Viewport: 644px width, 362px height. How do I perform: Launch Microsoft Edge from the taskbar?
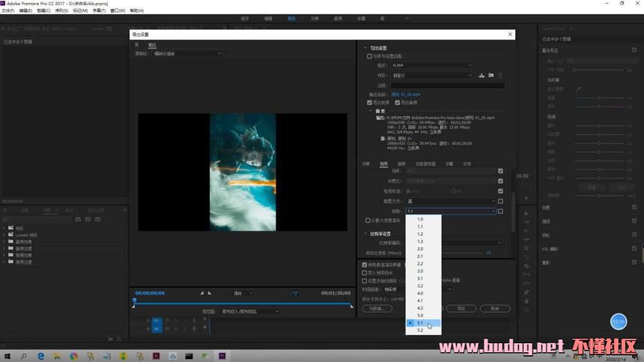click(x=40, y=356)
